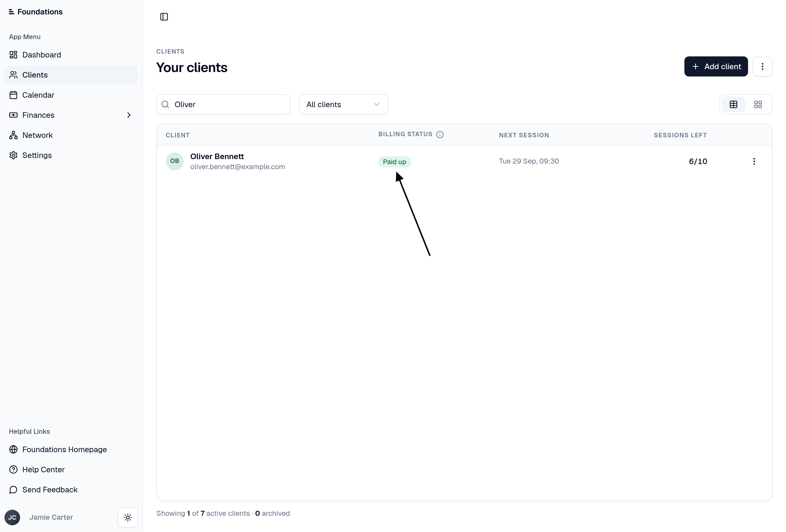Switch to table list view

(x=733, y=104)
